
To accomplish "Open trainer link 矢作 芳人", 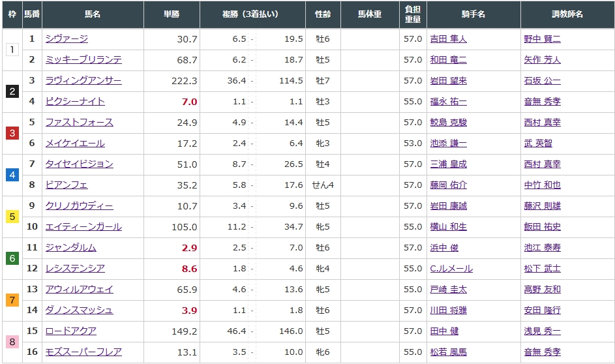I will click(542, 60).
